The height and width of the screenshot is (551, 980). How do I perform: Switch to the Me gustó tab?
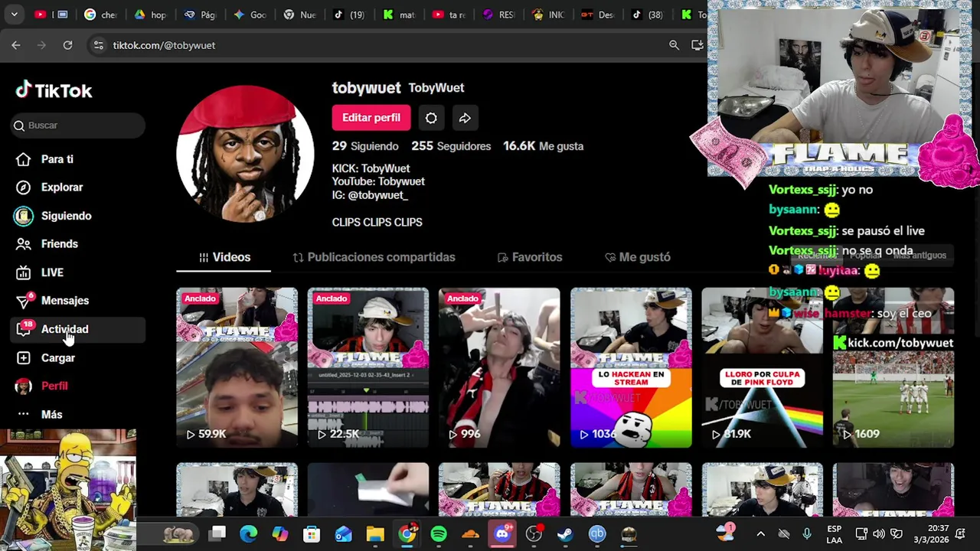637,257
